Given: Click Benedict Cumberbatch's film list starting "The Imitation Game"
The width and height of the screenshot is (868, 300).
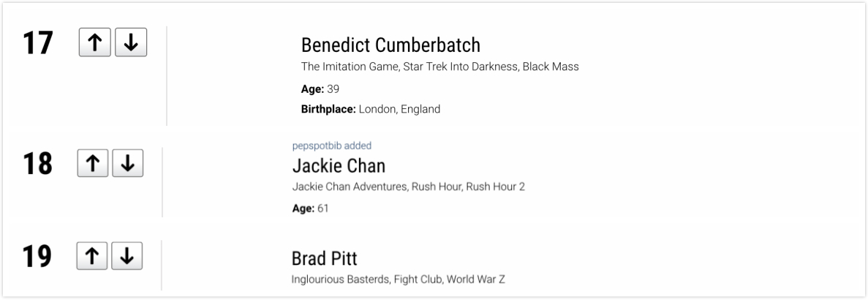Looking at the screenshot, I should 439,67.
